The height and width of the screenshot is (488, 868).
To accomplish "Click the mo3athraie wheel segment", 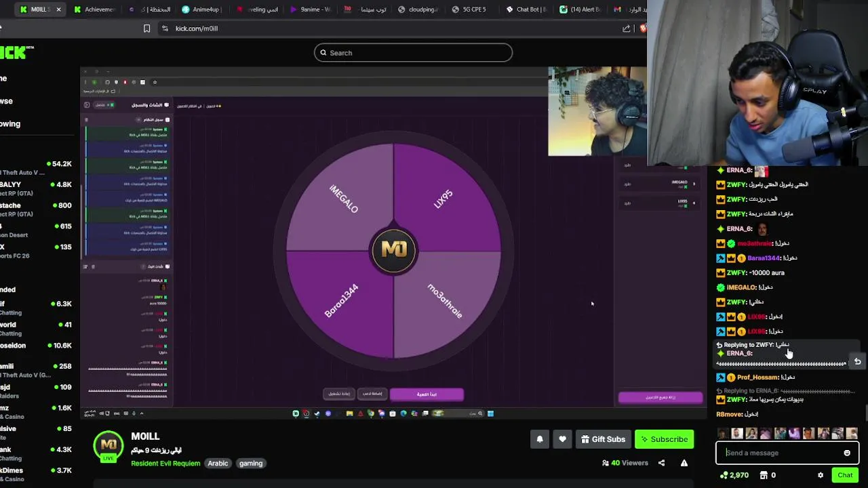I will pos(445,302).
